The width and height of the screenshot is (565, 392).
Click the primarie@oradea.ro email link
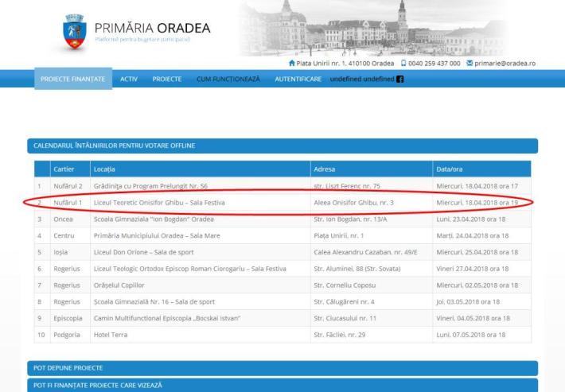[x=505, y=64]
